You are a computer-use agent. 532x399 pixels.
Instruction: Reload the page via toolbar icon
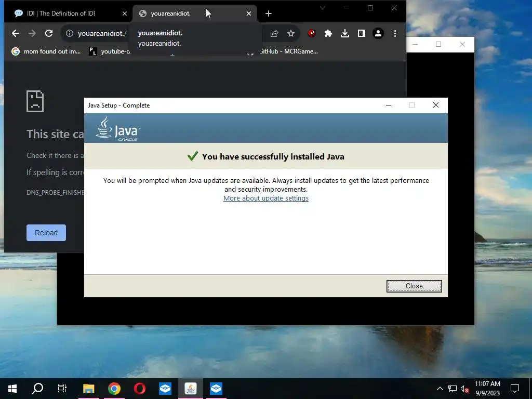point(49,33)
